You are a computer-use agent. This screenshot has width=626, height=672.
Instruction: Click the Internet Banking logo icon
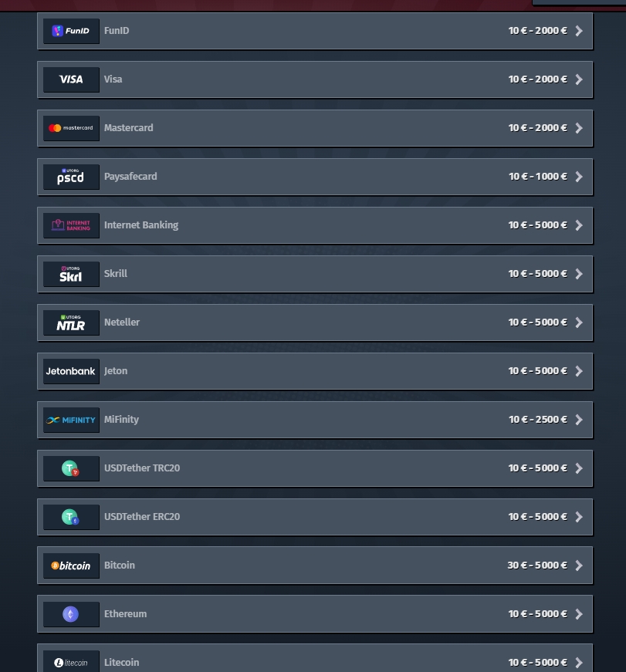pyautogui.click(x=71, y=225)
